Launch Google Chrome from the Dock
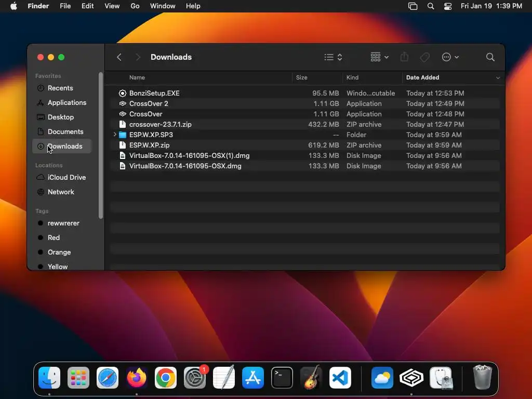The width and height of the screenshot is (532, 399). 166,378
